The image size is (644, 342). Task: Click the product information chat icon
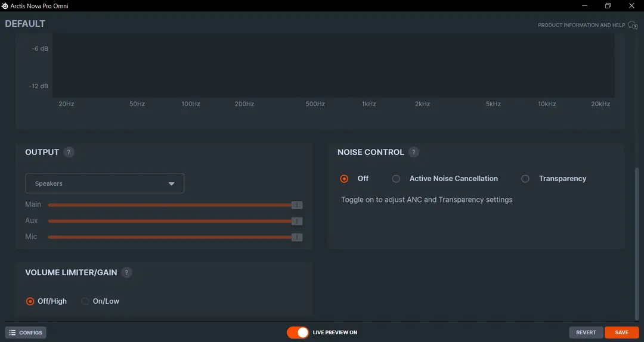tap(633, 26)
